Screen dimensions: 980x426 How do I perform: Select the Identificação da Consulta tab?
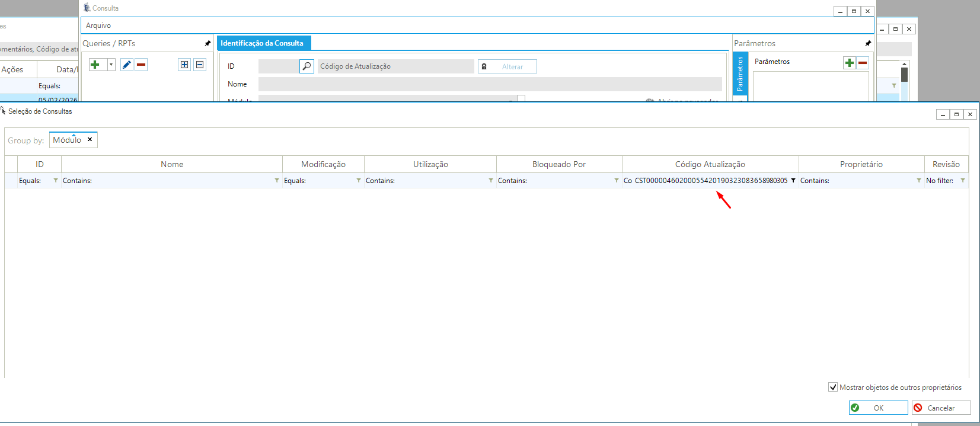262,43
